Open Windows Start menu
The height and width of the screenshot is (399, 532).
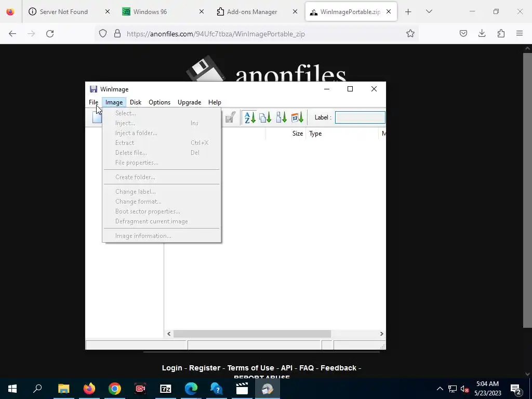(12, 389)
